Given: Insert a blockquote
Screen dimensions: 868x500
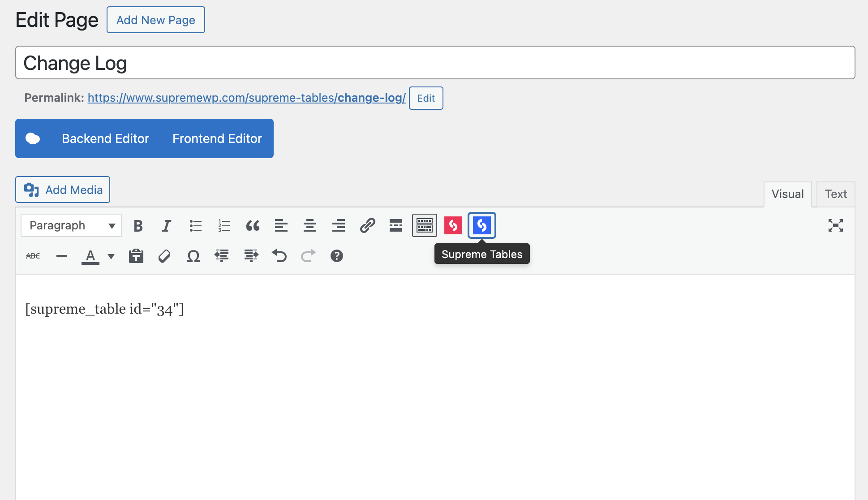Looking at the screenshot, I should click(x=253, y=226).
